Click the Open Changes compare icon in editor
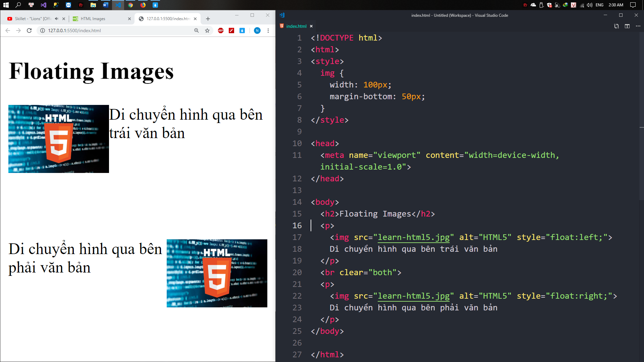This screenshot has height=362, width=644. pos(616,26)
